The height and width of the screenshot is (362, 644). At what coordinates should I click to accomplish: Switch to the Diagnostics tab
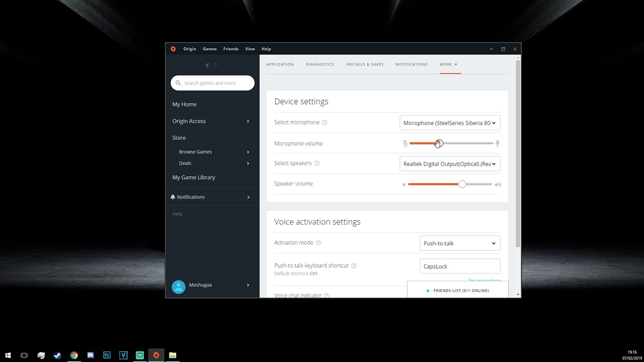point(320,64)
